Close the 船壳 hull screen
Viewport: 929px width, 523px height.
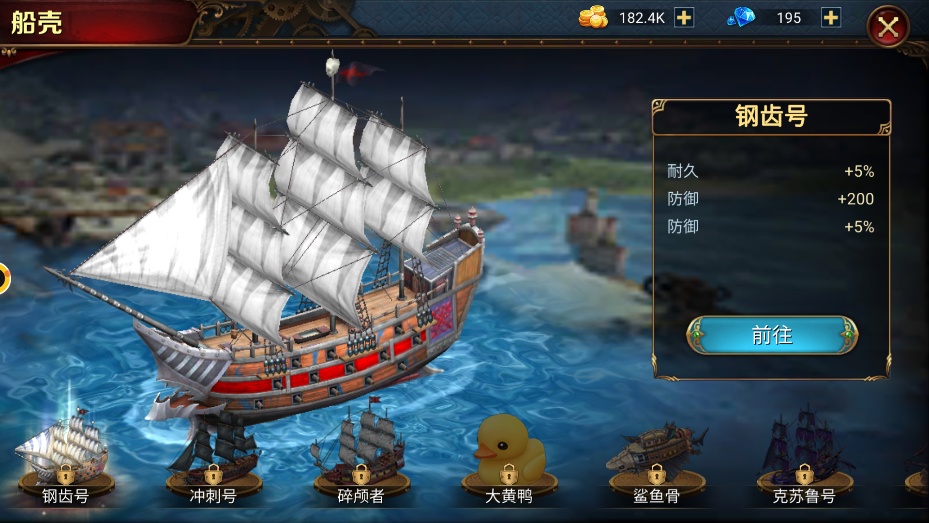point(888,26)
